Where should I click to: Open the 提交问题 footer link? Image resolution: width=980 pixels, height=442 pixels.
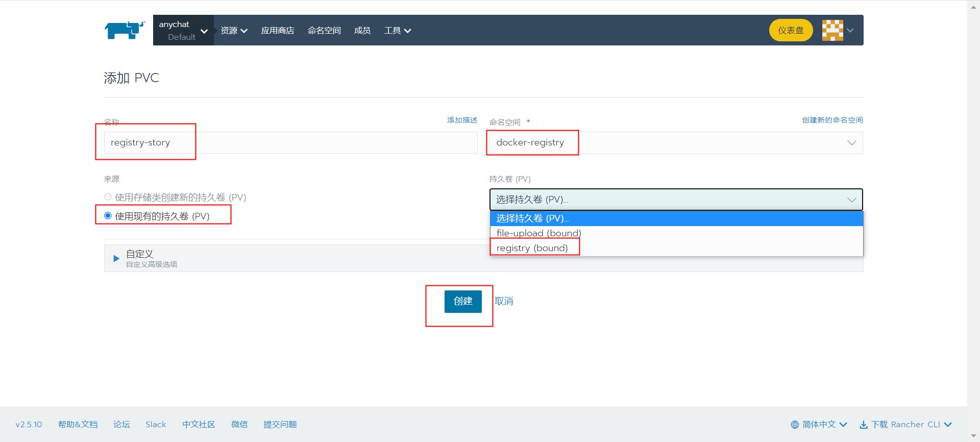click(280, 425)
